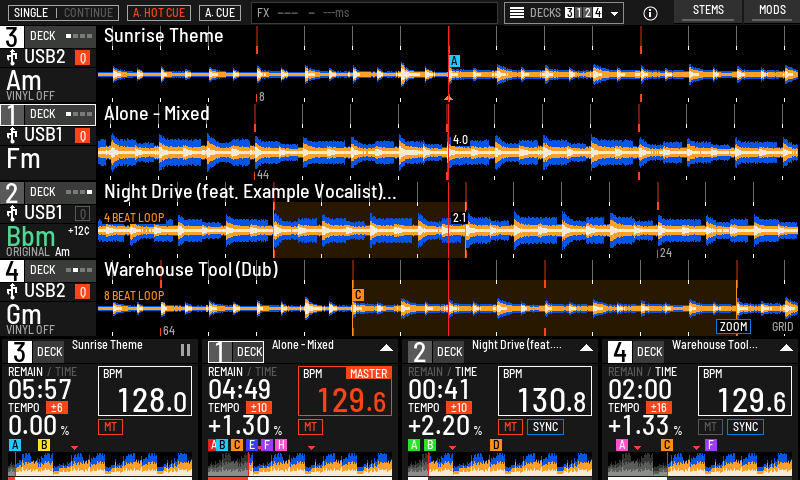The width and height of the screenshot is (800, 480).
Task: Open the info icon in the top bar
Action: click(650, 13)
